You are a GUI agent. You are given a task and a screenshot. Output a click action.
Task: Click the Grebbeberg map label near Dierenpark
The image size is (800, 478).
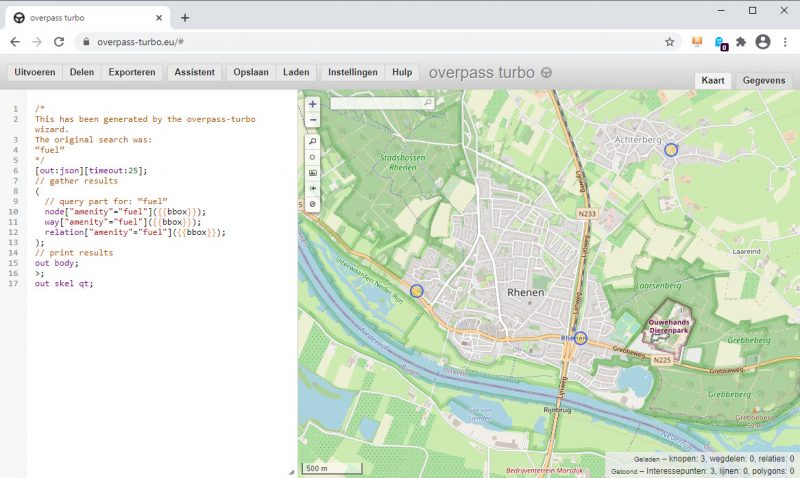pyautogui.click(x=748, y=340)
